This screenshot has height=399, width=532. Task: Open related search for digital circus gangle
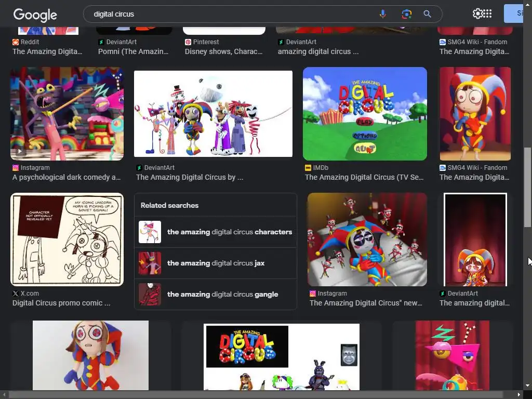point(216,295)
